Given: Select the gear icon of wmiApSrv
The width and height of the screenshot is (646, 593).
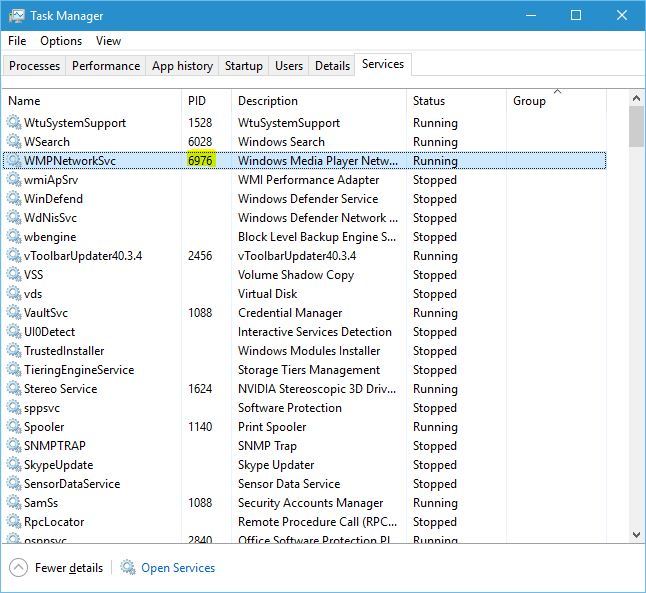Looking at the screenshot, I should tap(14, 179).
